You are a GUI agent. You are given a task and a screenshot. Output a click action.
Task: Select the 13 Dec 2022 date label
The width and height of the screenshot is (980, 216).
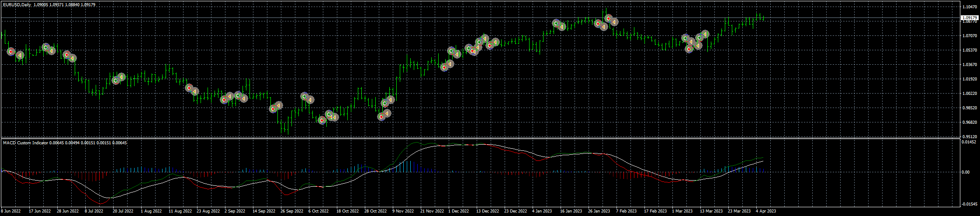click(488, 211)
